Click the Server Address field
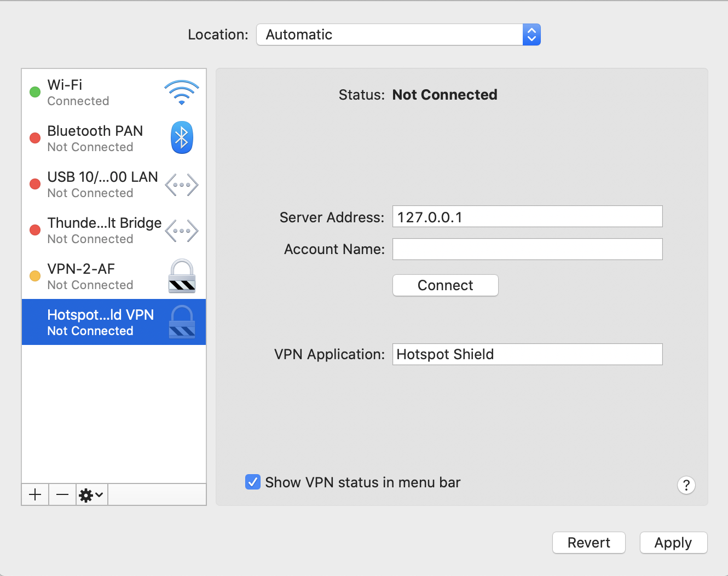 tap(528, 216)
